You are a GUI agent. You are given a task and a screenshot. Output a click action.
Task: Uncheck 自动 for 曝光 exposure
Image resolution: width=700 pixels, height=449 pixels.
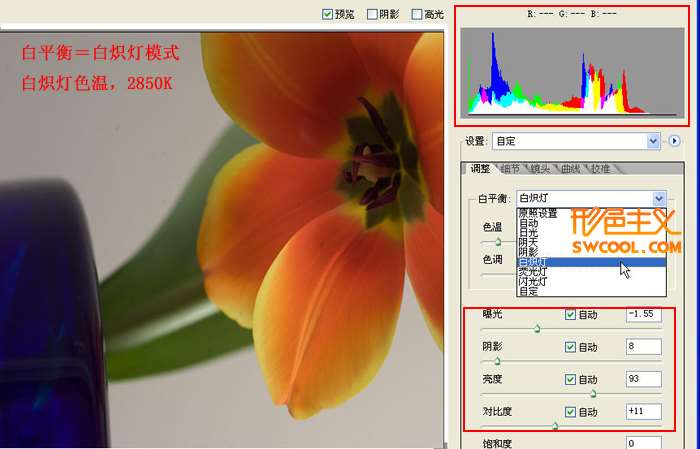point(570,315)
